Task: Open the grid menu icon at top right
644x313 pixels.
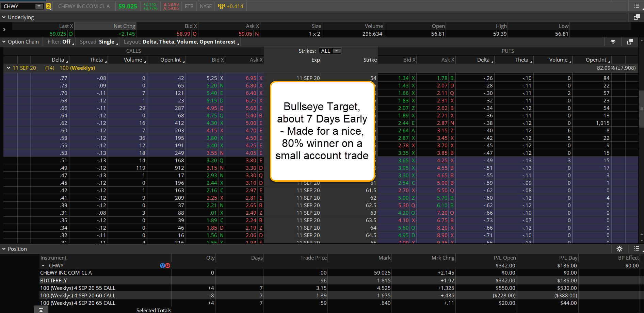Action: 637,5
